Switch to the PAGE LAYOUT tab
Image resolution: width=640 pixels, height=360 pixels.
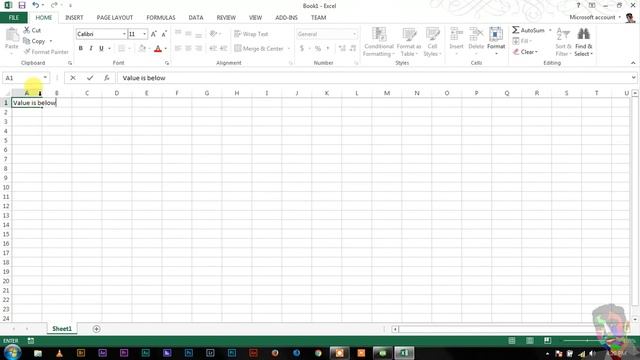pyautogui.click(x=115, y=18)
